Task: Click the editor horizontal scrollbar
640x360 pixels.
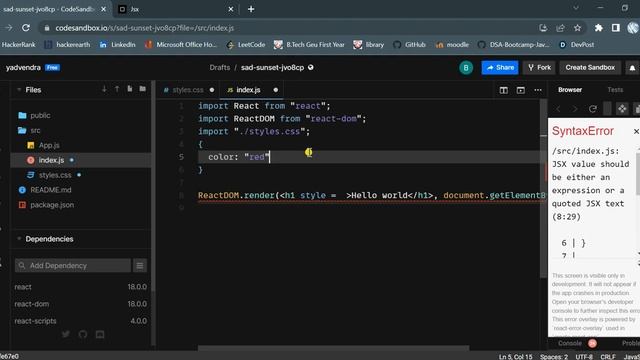Action: (x=333, y=348)
